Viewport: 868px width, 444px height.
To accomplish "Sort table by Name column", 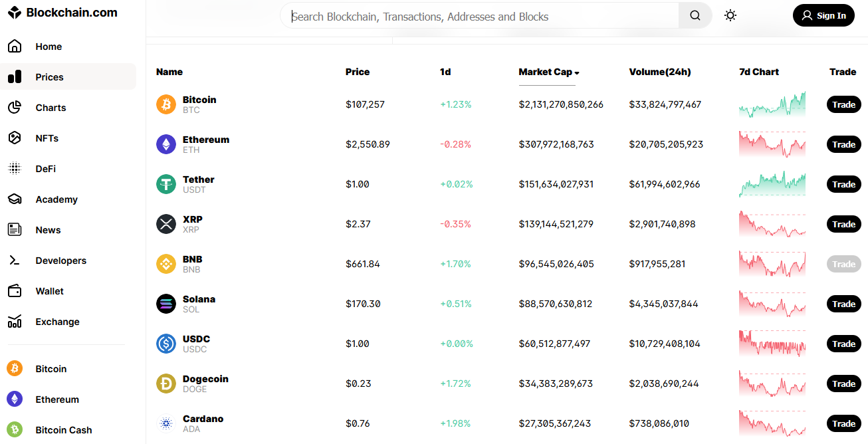I will (169, 72).
